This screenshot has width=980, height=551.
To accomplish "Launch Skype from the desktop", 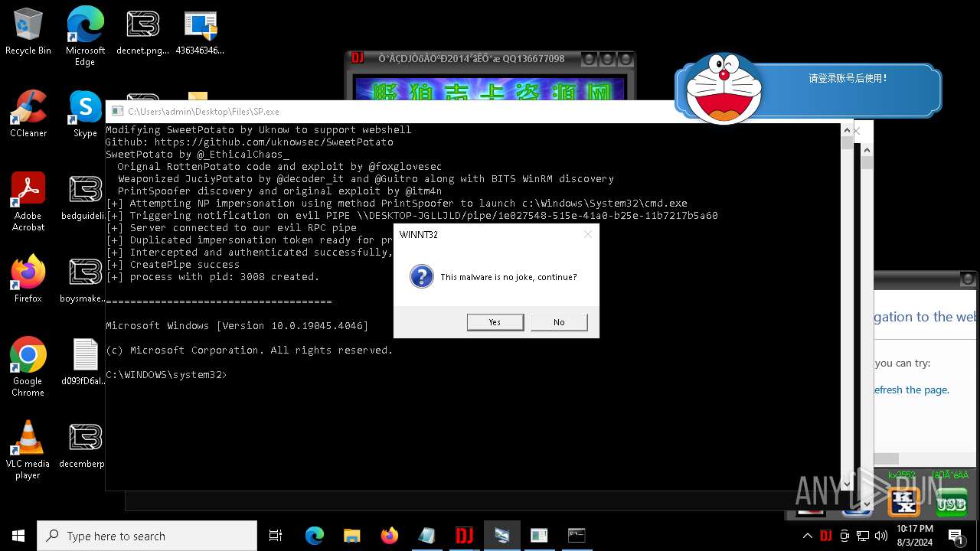I will pyautogui.click(x=85, y=114).
